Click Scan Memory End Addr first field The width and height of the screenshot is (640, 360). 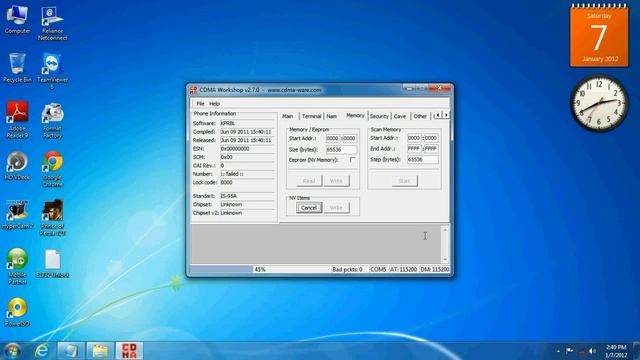pyautogui.click(x=414, y=149)
